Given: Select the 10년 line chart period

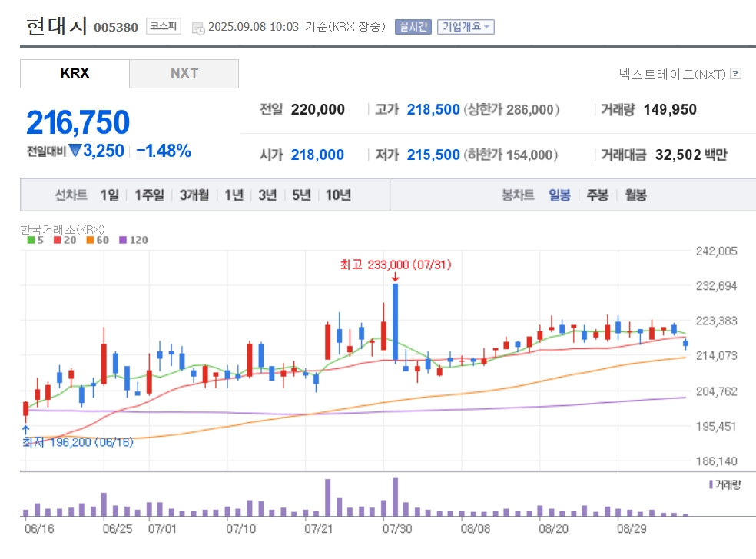Looking at the screenshot, I should [x=338, y=195].
